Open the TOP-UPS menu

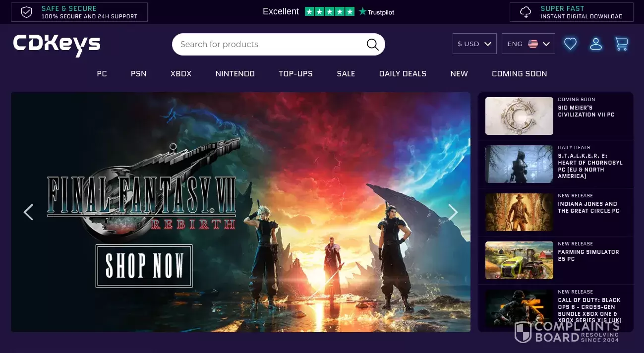(296, 74)
